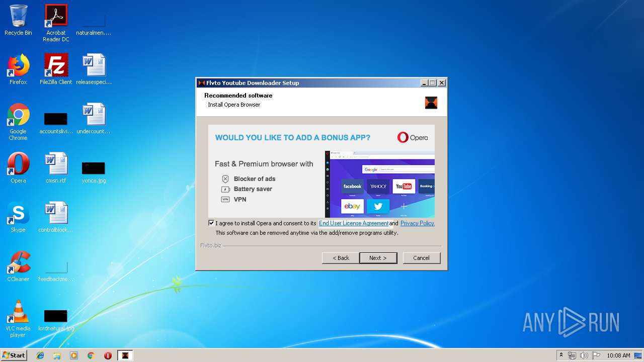The image size is (644, 362).
Task: Click the Opera bonus app banner
Action: click(321, 171)
